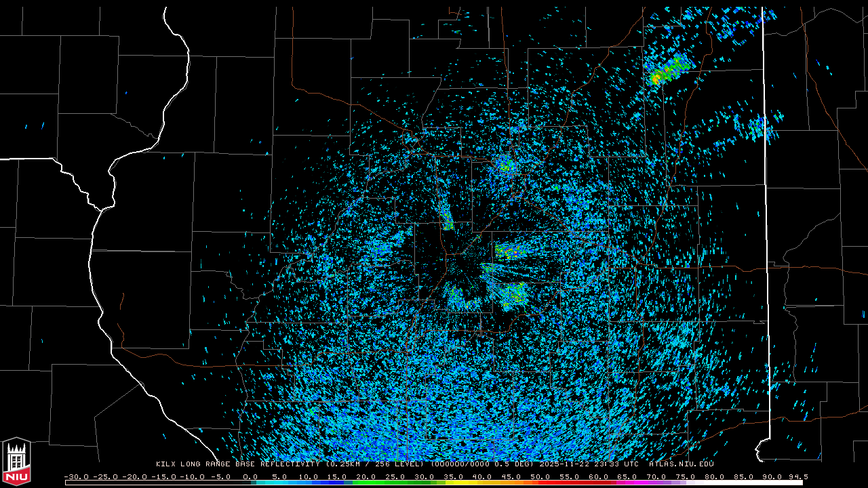Click the green echo cluster southeast of radar center
The height and width of the screenshot is (488, 868).
(x=513, y=295)
